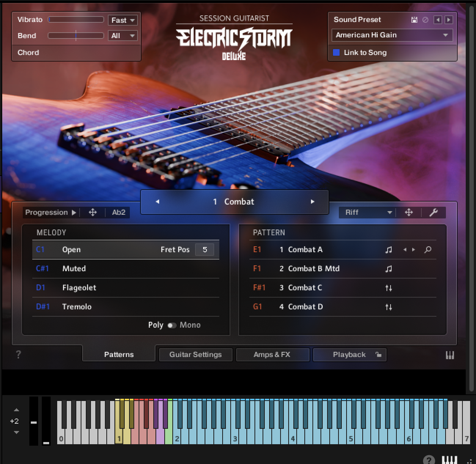Switch to the Guitar Settings tab
This screenshot has height=464, width=476.
click(195, 354)
